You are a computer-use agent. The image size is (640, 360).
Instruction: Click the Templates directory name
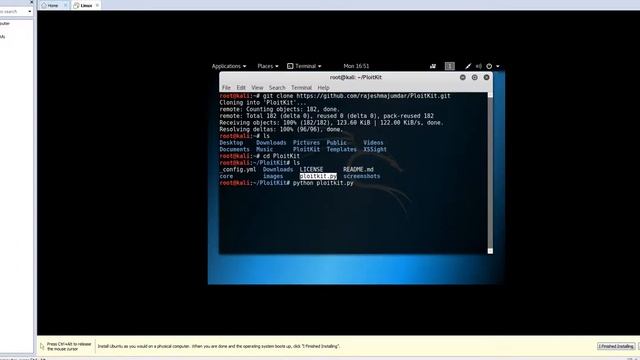click(341, 149)
